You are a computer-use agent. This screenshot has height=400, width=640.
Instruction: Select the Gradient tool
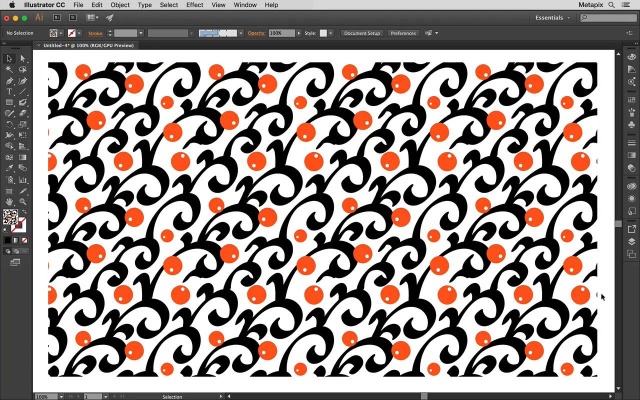tap(22, 158)
